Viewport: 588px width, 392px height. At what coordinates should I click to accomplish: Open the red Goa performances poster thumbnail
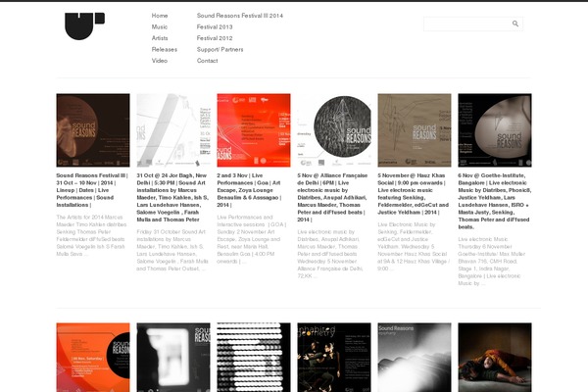coord(254,130)
